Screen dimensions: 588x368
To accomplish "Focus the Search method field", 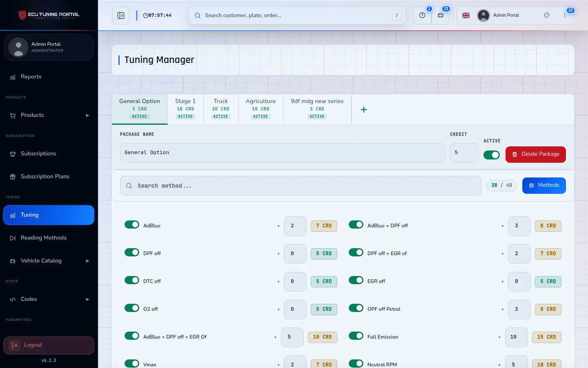I will tap(301, 186).
